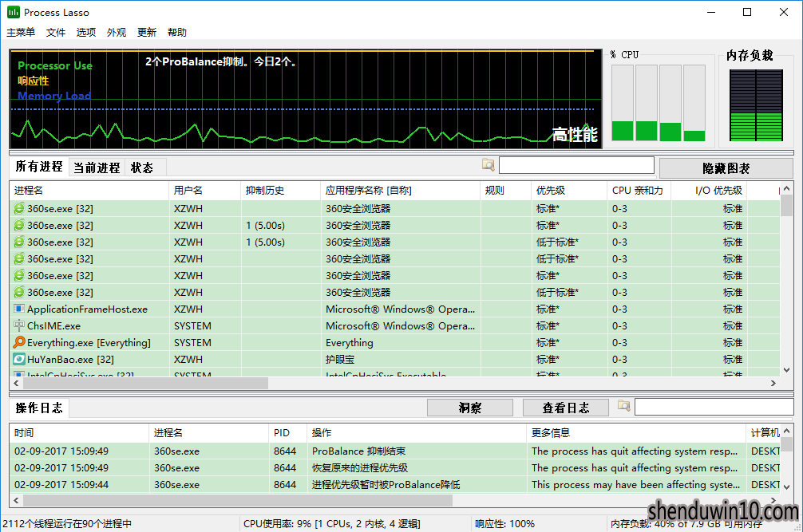Sort by 应用程序名称 [自称] column header
The width and height of the screenshot is (803, 532).
click(401, 191)
